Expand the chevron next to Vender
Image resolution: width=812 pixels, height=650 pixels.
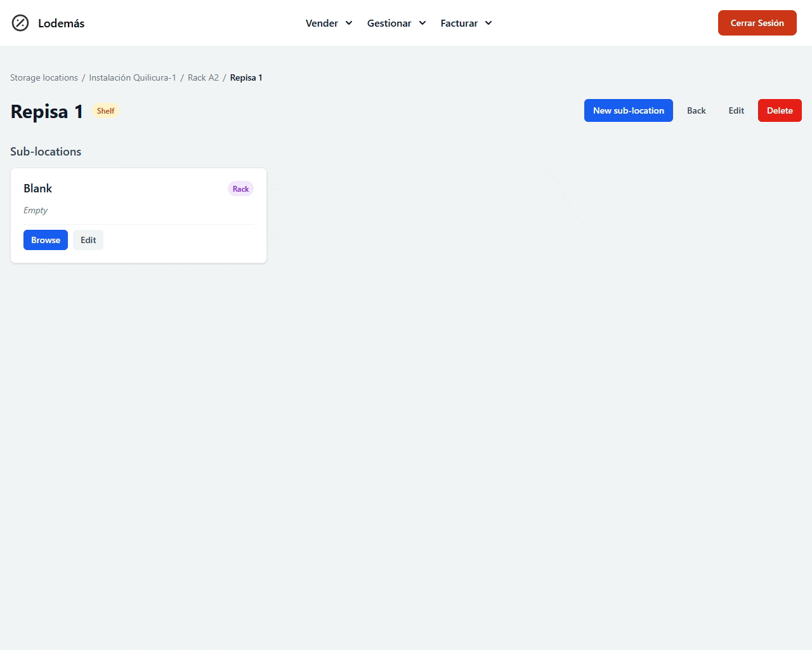pyautogui.click(x=349, y=23)
